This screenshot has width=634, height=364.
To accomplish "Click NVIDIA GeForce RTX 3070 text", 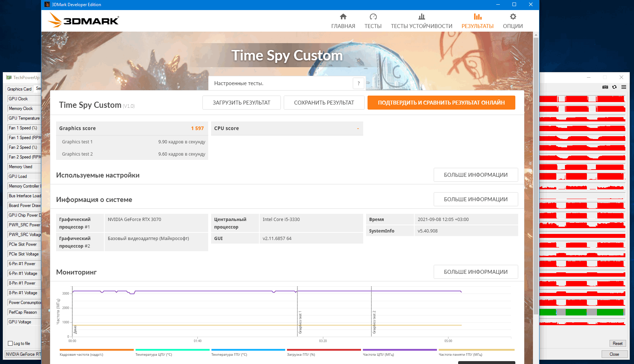I will [x=134, y=220].
